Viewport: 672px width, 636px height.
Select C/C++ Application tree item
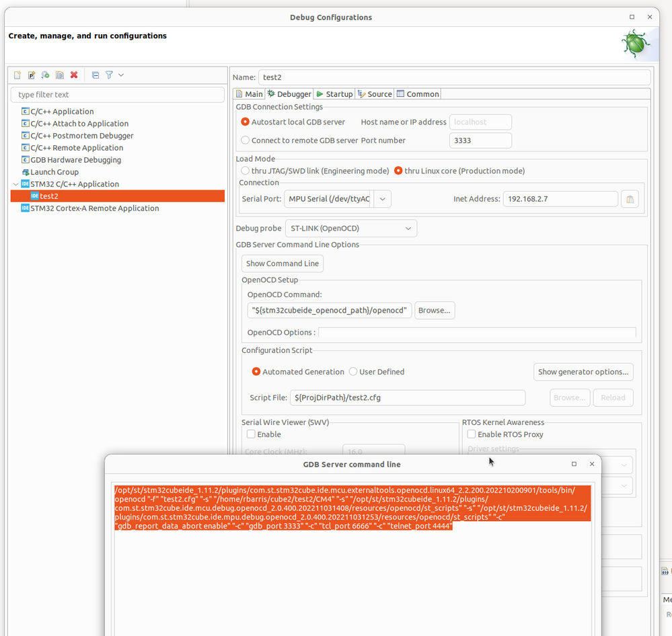(62, 112)
